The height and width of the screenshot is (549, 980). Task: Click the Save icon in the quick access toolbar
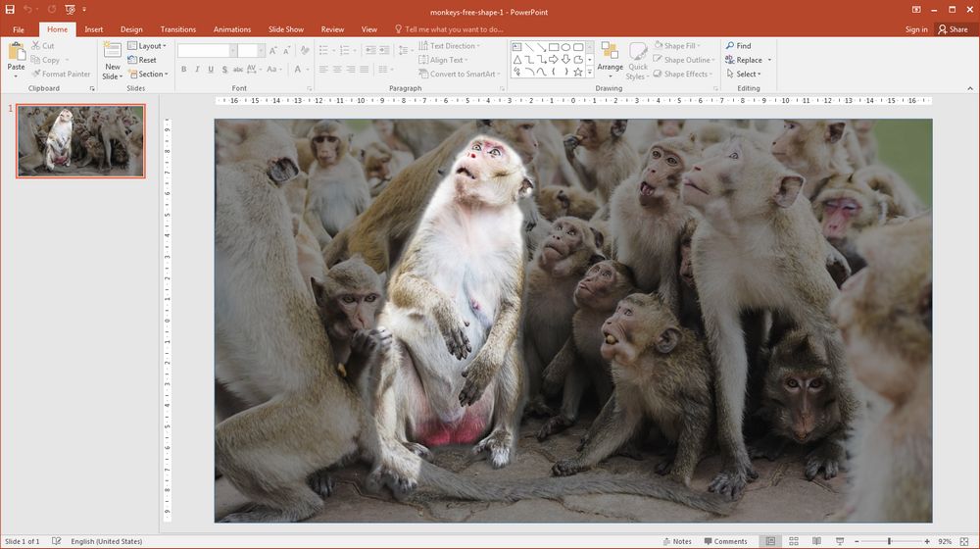[10, 10]
